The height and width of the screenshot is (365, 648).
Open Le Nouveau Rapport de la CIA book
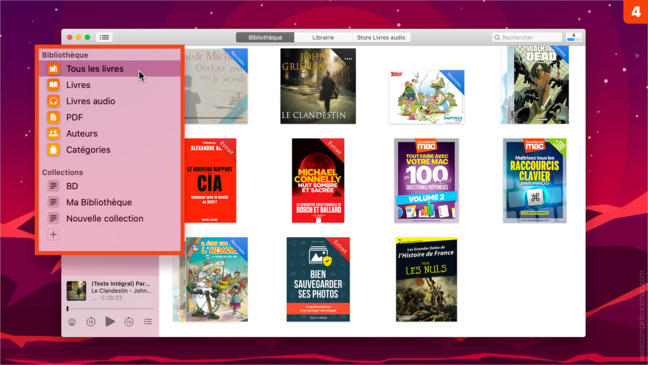[210, 181]
